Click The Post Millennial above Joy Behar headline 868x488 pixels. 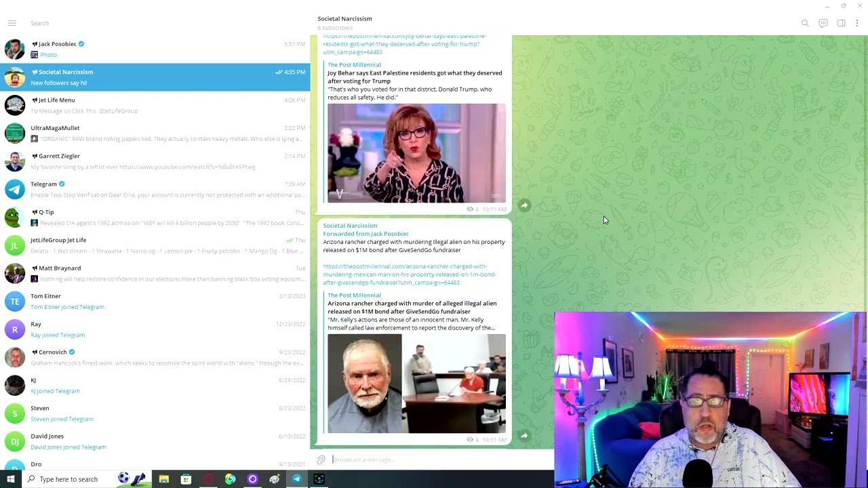pos(354,65)
